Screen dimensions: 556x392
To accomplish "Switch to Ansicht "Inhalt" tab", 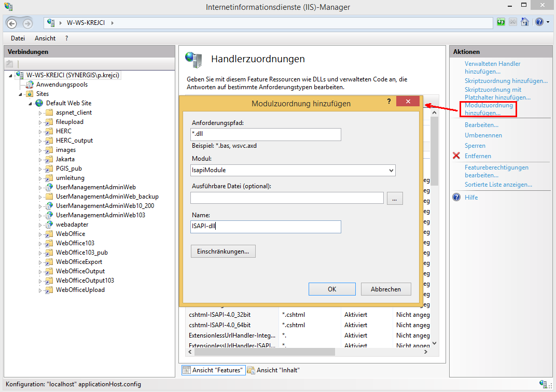I will coord(274,370).
